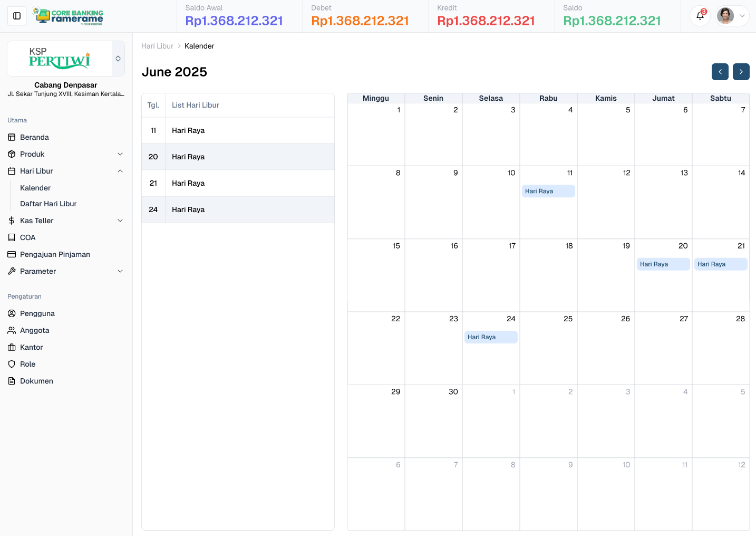Expand the Kas Teller submenu
The height and width of the screenshot is (536, 756).
point(120,221)
